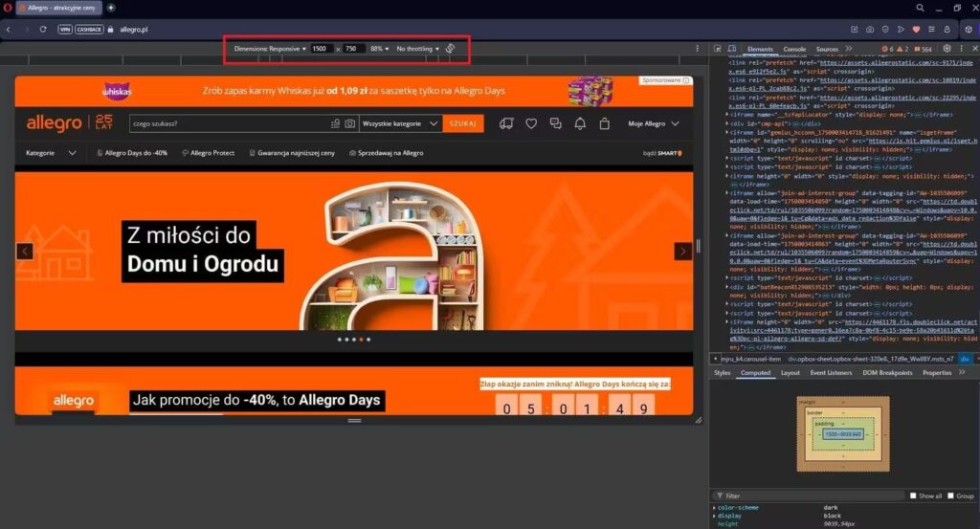The image size is (980, 529).
Task: Click the CASHBACK badge in address bar
Action: pyautogui.click(x=89, y=29)
